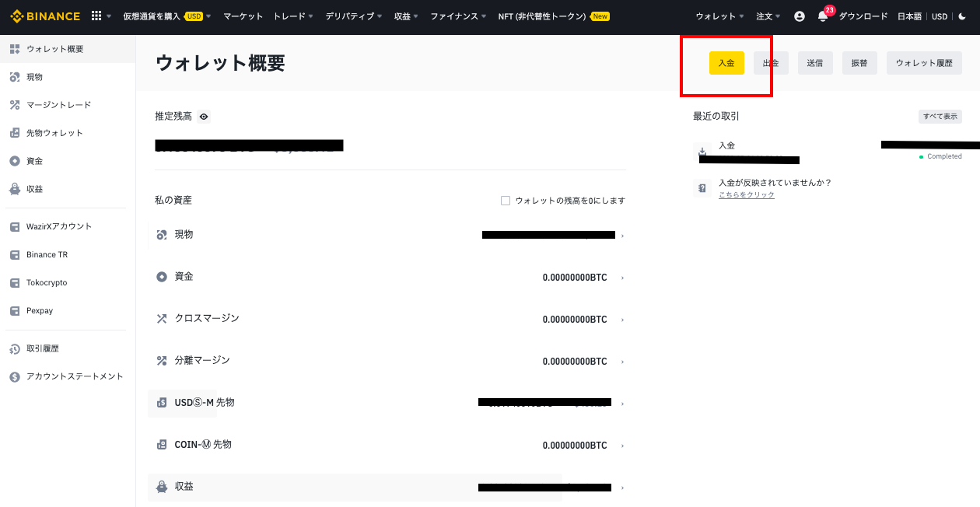The width and height of the screenshot is (980, 507).
Task: Click すべて表示 button
Action: pyautogui.click(x=940, y=117)
